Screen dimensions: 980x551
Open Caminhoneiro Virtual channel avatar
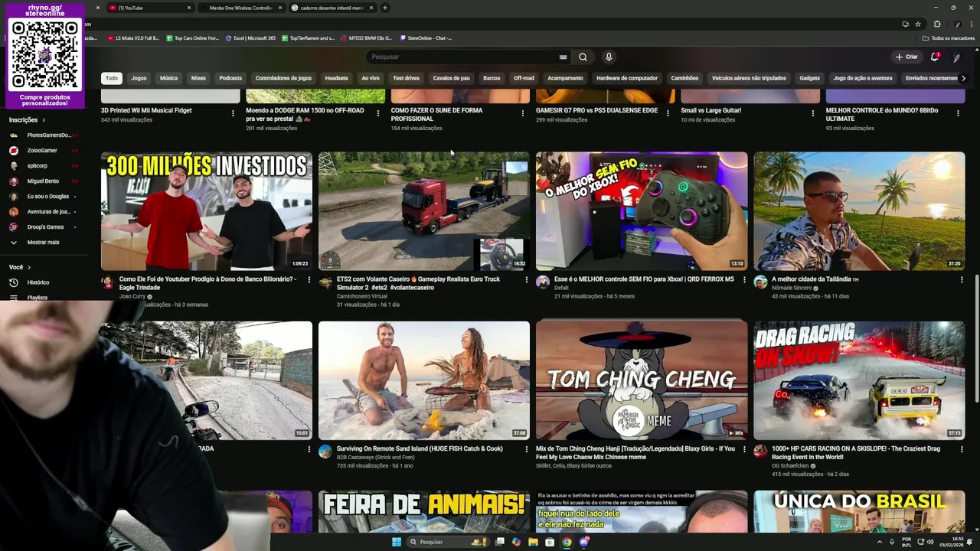(x=325, y=282)
